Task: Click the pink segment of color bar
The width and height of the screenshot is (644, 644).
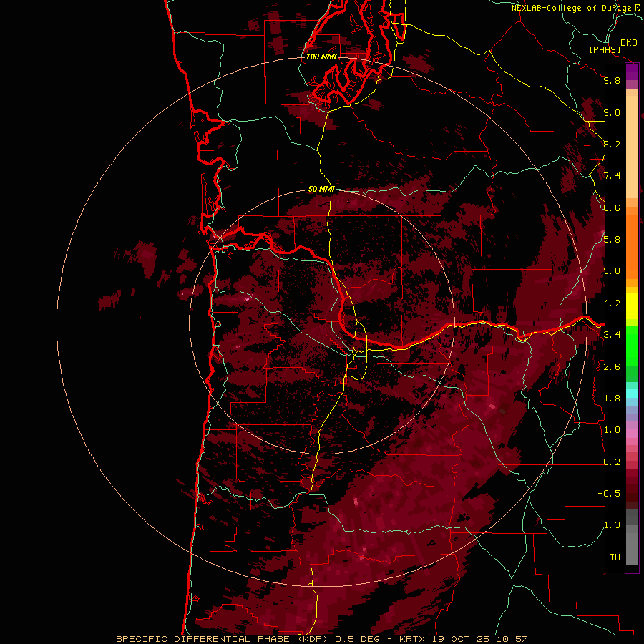Action: [x=632, y=434]
